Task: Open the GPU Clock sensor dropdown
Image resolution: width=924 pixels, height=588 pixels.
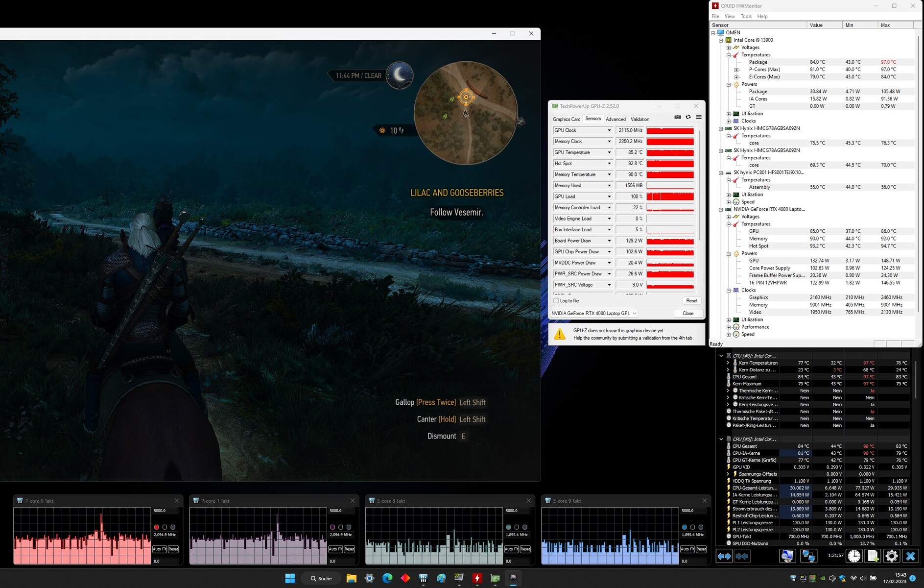Action: pyautogui.click(x=609, y=130)
